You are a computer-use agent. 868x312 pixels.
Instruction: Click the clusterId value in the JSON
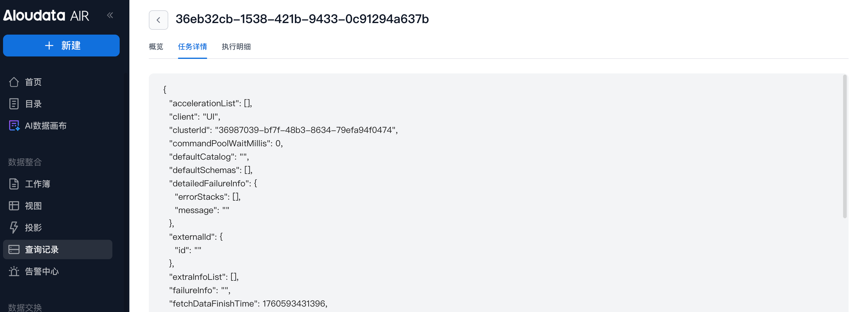click(305, 130)
